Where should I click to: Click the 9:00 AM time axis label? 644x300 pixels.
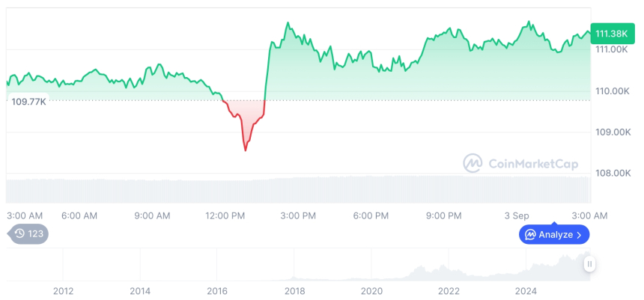[153, 215]
